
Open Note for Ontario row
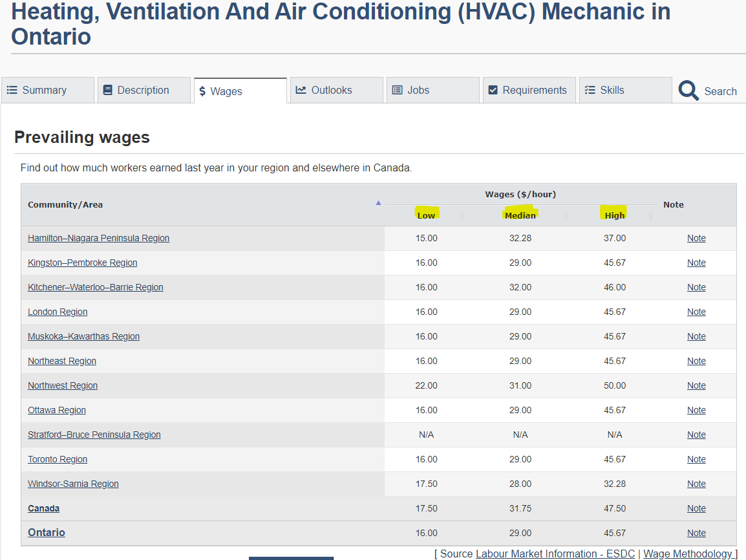[x=696, y=533]
